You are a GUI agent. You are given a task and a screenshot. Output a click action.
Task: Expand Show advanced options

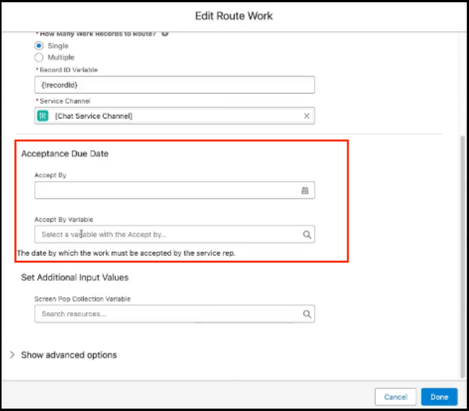(69, 355)
